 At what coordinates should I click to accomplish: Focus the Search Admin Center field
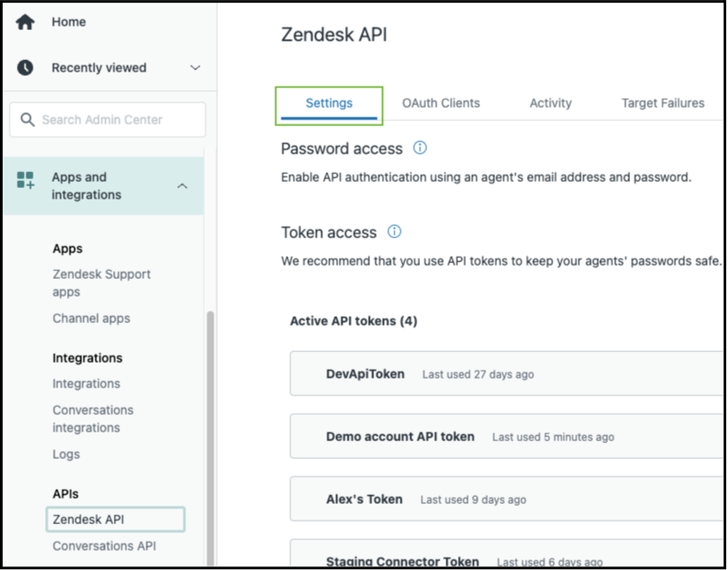click(108, 120)
